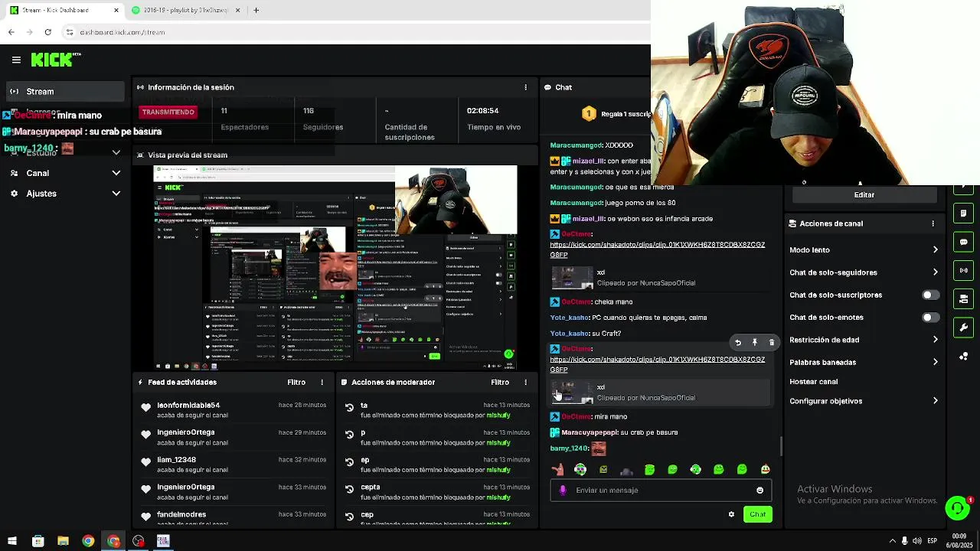Viewport: 980px width, 551px height.
Task: Open chat settings gear next to Chat button
Action: (731, 514)
